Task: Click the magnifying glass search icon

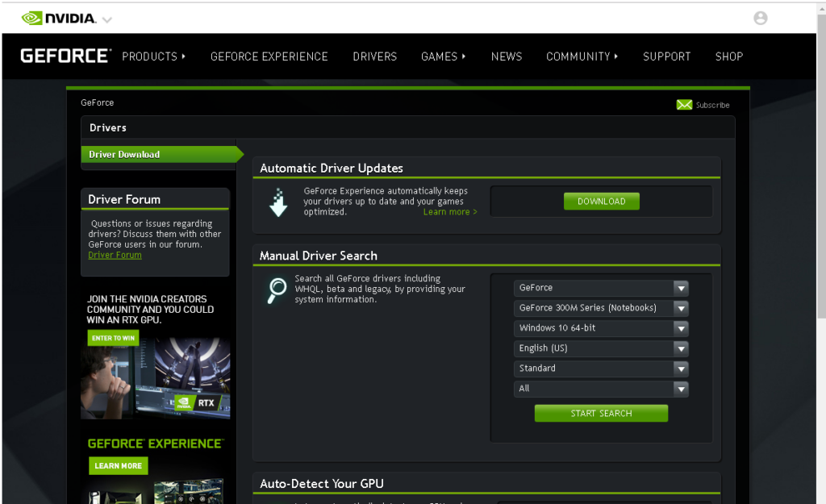Action: (277, 291)
